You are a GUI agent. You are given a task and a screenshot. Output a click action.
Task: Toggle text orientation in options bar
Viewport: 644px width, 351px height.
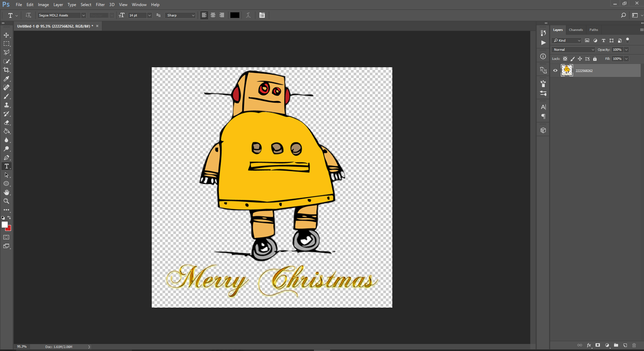pos(28,15)
